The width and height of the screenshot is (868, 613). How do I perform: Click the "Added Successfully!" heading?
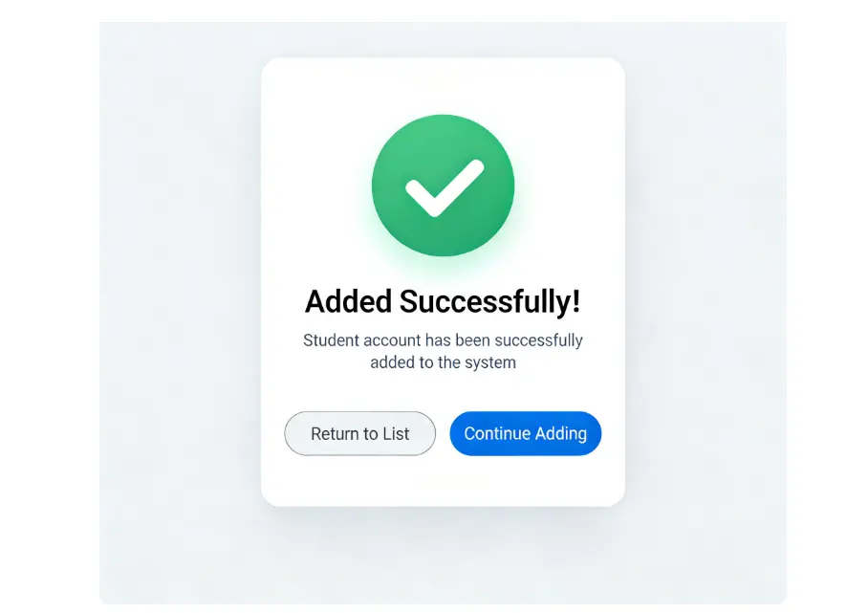443,301
